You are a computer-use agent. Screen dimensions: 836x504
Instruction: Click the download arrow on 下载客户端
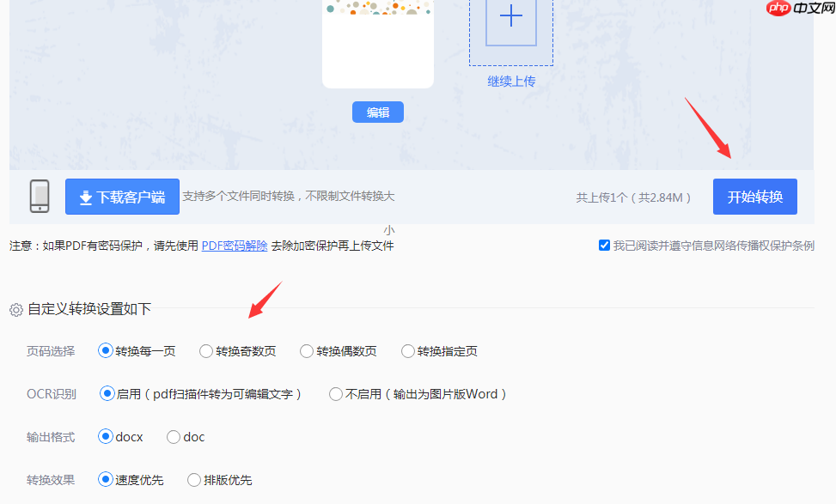pos(85,197)
